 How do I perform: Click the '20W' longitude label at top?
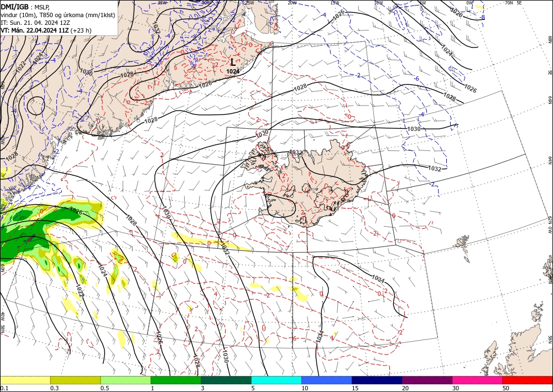292,3
